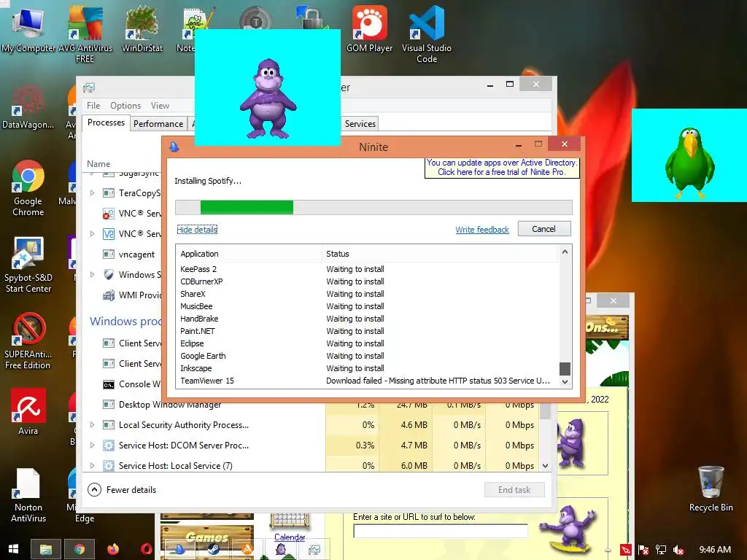The image size is (747, 560).
Task: Launch AVG AntiVirus FREE from the desktop
Action: tap(85, 35)
